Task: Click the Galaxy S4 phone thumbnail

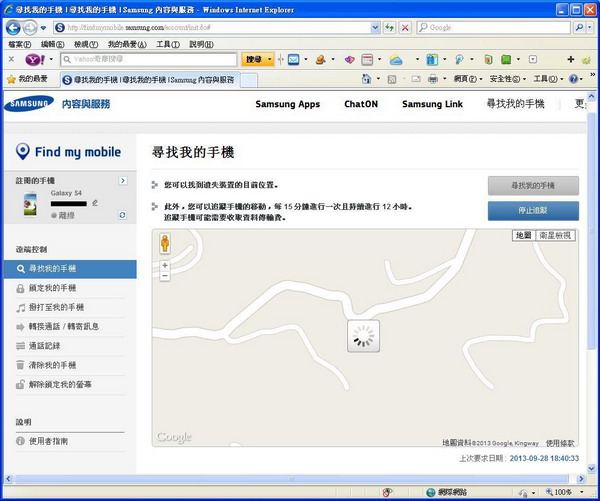Action: coord(30,204)
